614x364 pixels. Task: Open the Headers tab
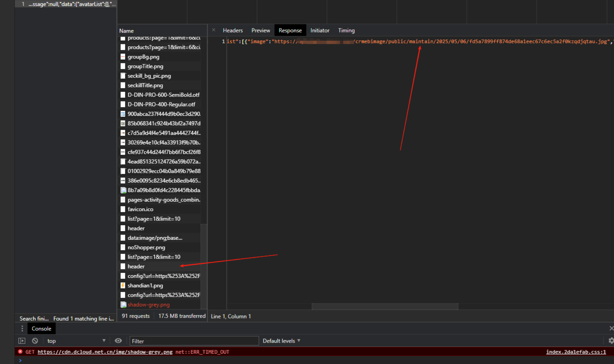233,30
